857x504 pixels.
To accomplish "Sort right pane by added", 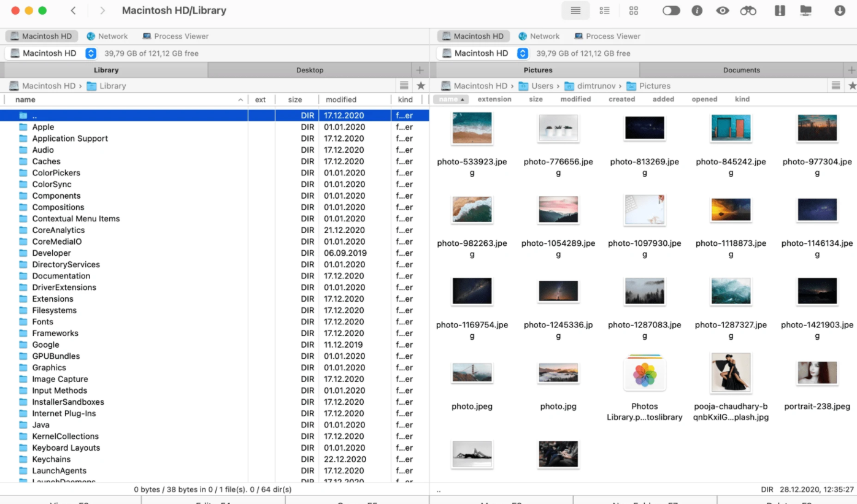I will [663, 99].
